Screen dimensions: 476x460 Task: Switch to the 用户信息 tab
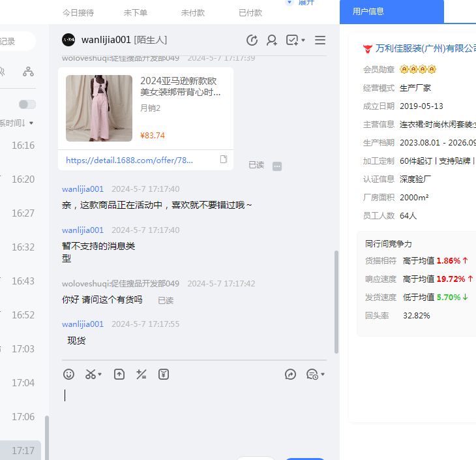pos(368,11)
